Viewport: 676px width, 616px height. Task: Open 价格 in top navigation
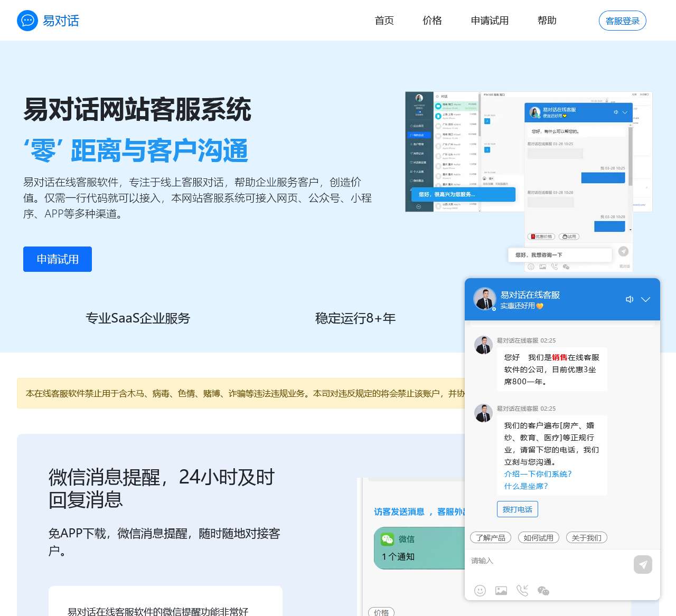point(433,21)
